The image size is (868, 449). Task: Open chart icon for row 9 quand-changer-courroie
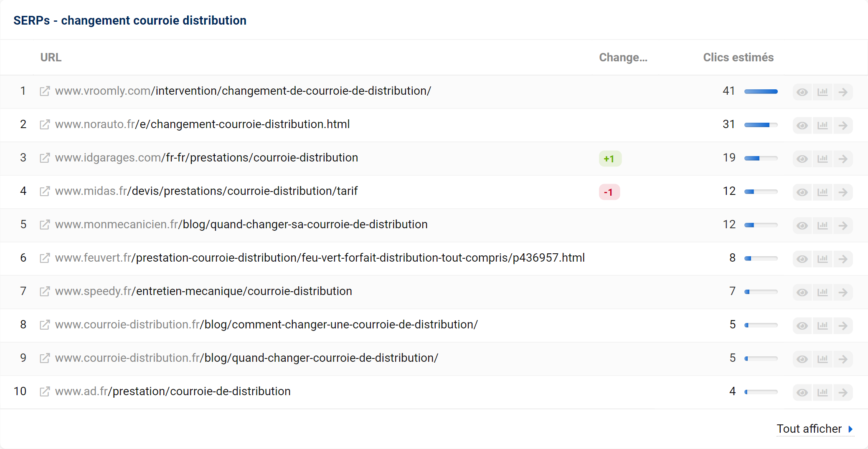822,359
